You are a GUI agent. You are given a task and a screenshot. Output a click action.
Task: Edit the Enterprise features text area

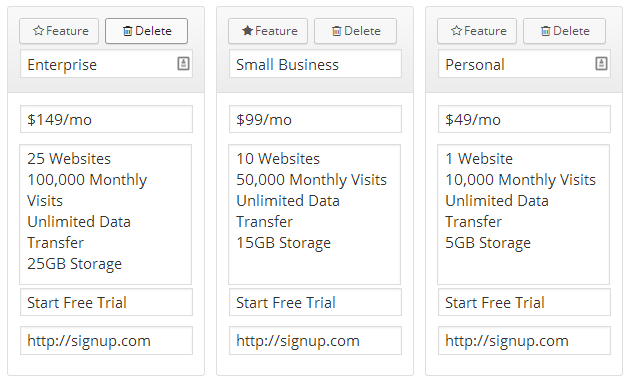tap(106, 215)
